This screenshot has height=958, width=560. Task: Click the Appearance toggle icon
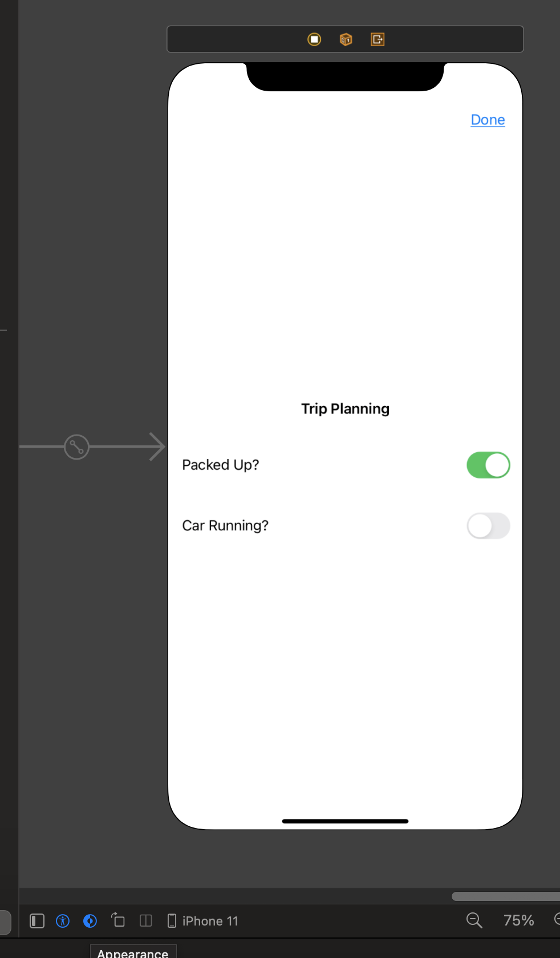pyautogui.click(x=90, y=921)
